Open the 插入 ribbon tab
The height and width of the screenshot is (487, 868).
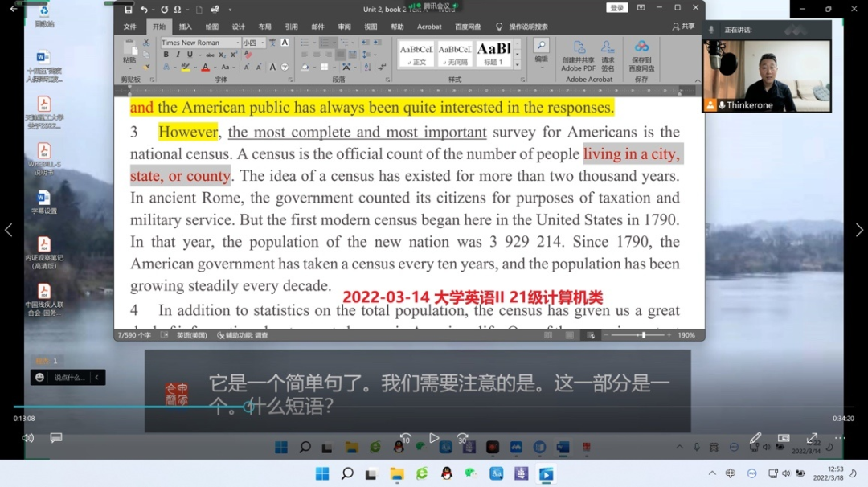pos(185,27)
